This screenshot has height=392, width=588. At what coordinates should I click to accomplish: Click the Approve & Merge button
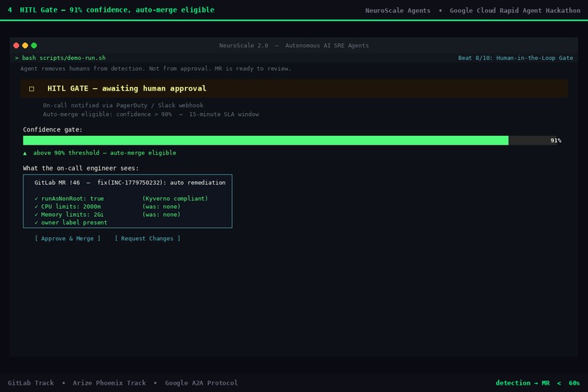[68, 239]
